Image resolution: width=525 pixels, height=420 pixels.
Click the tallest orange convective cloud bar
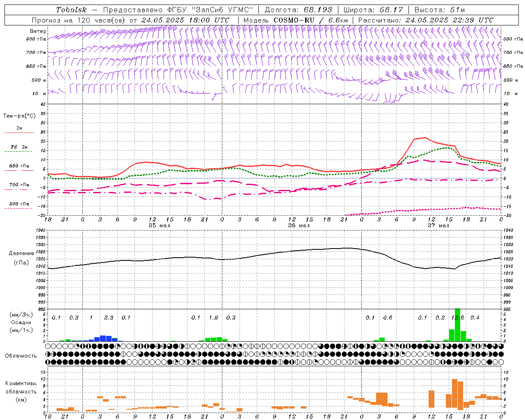click(x=454, y=394)
